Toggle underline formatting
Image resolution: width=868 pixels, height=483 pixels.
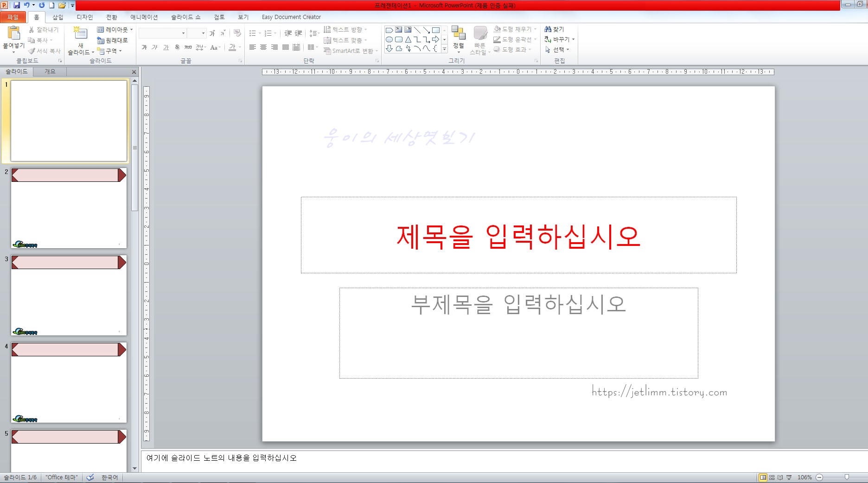[166, 47]
